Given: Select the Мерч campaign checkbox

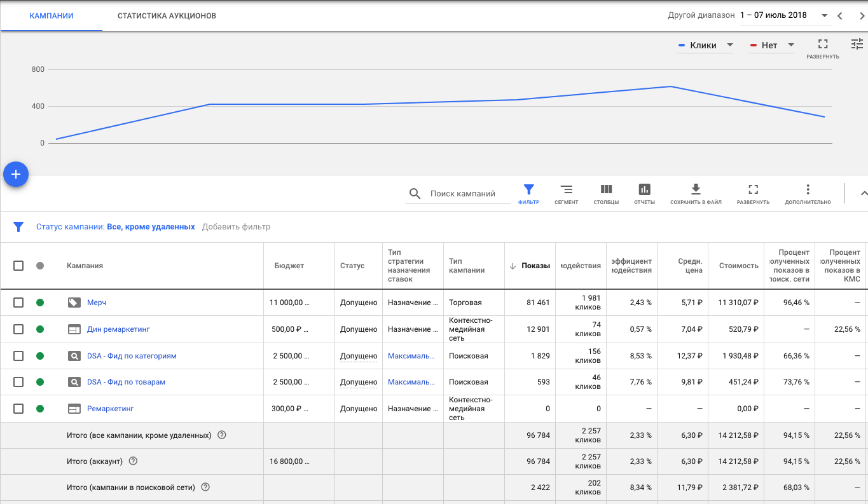Looking at the screenshot, I should 18,303.
